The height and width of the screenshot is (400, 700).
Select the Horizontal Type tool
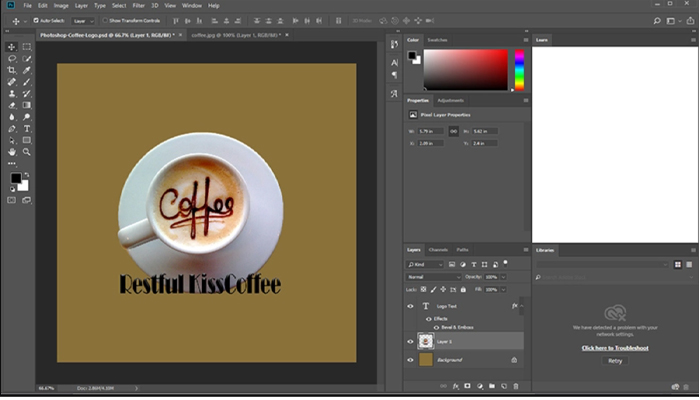pyautogui.click(x=26, y=129)
